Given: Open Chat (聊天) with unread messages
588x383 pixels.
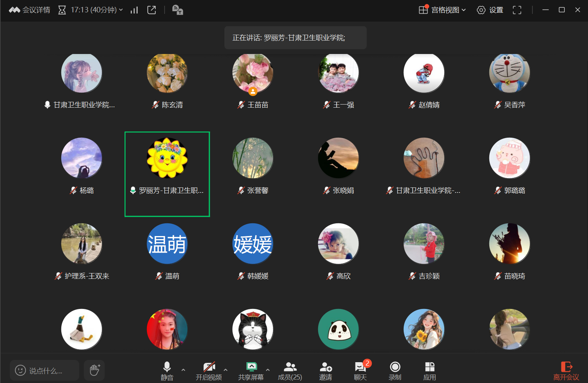Looking at the screenshot, I should click(x=360, y=371).
